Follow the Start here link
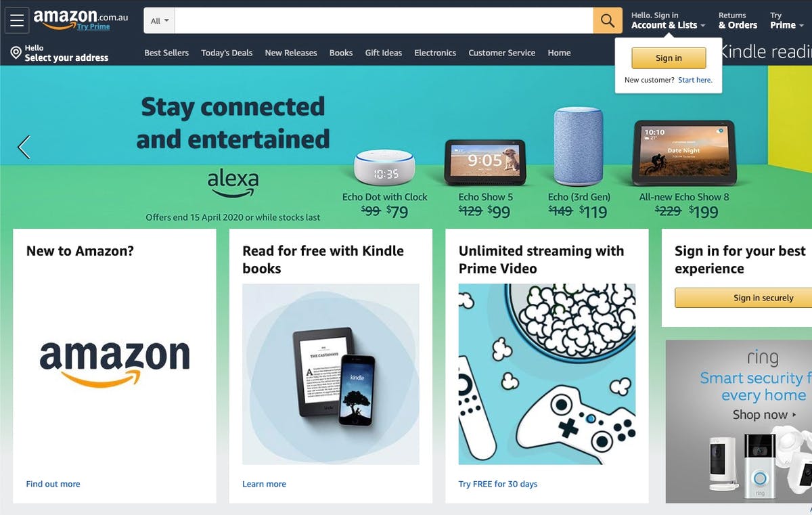 tap(695, 80)
